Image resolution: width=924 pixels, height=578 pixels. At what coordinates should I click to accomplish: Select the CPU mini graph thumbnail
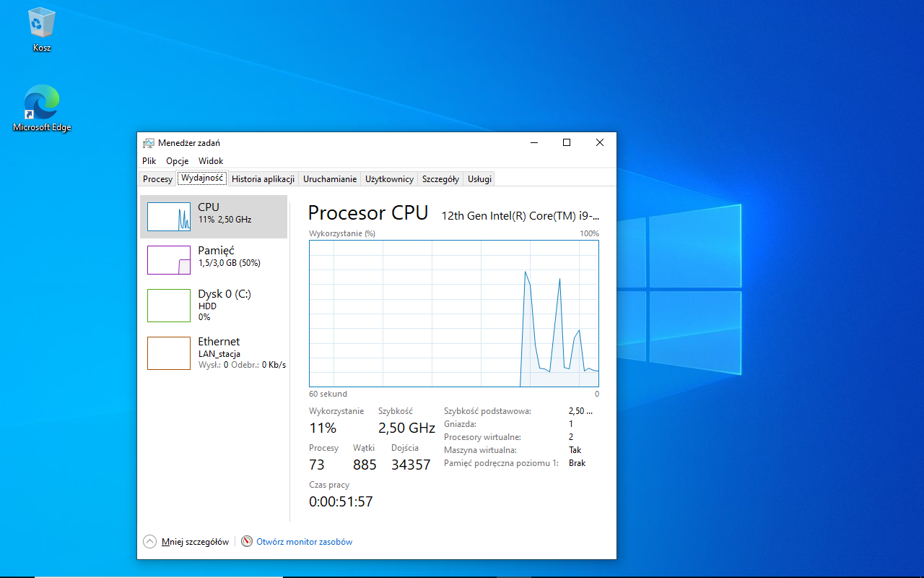click(169, 217)
